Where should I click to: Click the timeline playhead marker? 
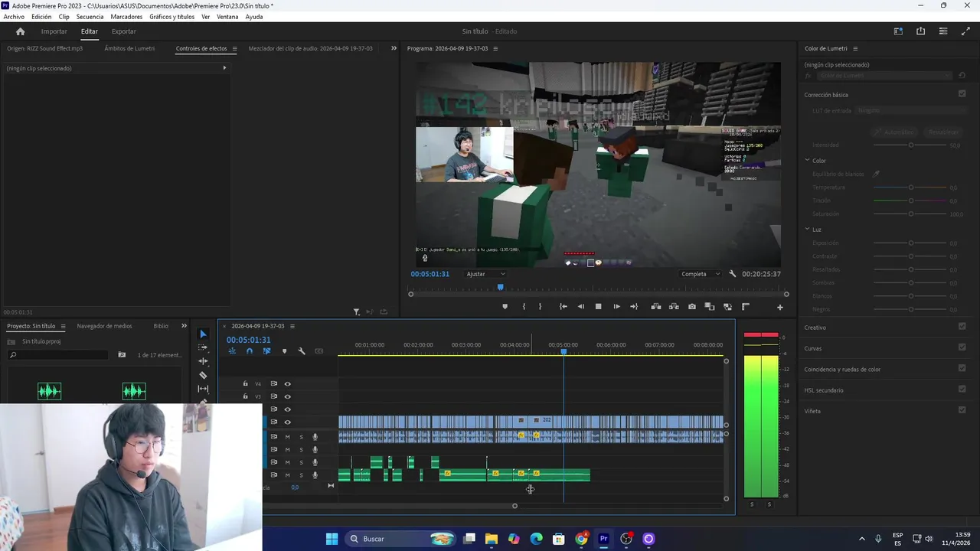(563, 352)
